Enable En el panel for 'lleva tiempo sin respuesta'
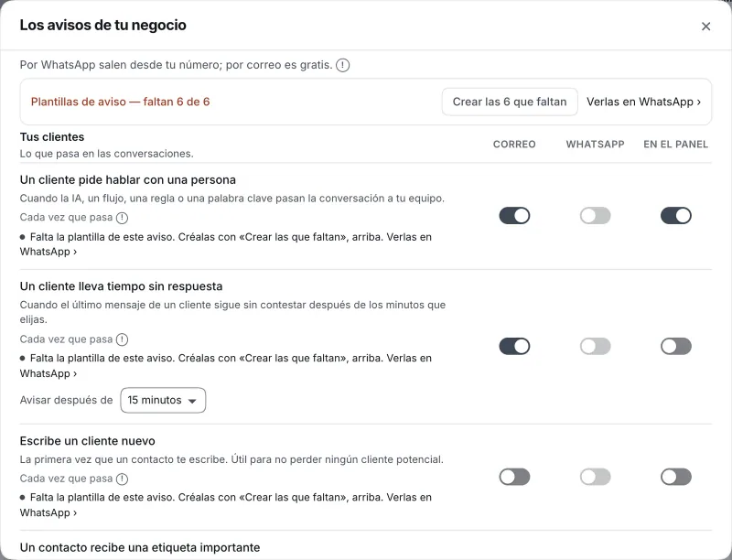The height and width of the screenshot is (560, 732). 676,346
